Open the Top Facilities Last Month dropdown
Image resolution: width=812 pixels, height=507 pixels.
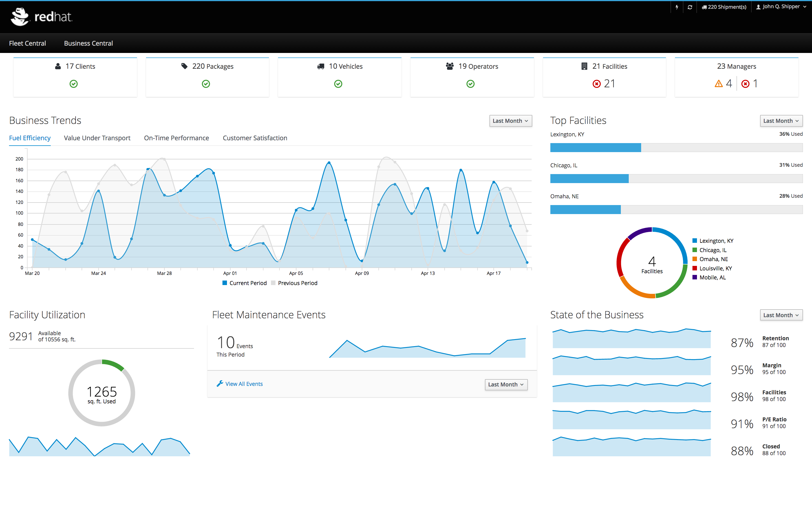(x=781, y=120)
